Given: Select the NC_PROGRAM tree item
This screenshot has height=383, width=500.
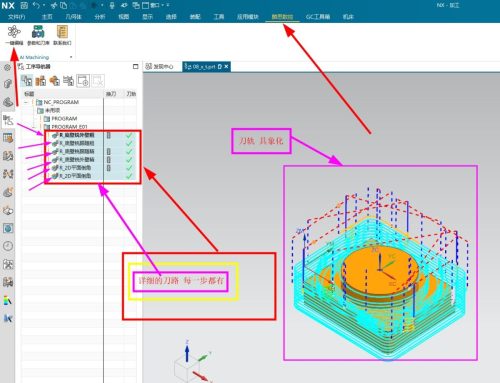Looking at the screenshot, I should (61, 102).
